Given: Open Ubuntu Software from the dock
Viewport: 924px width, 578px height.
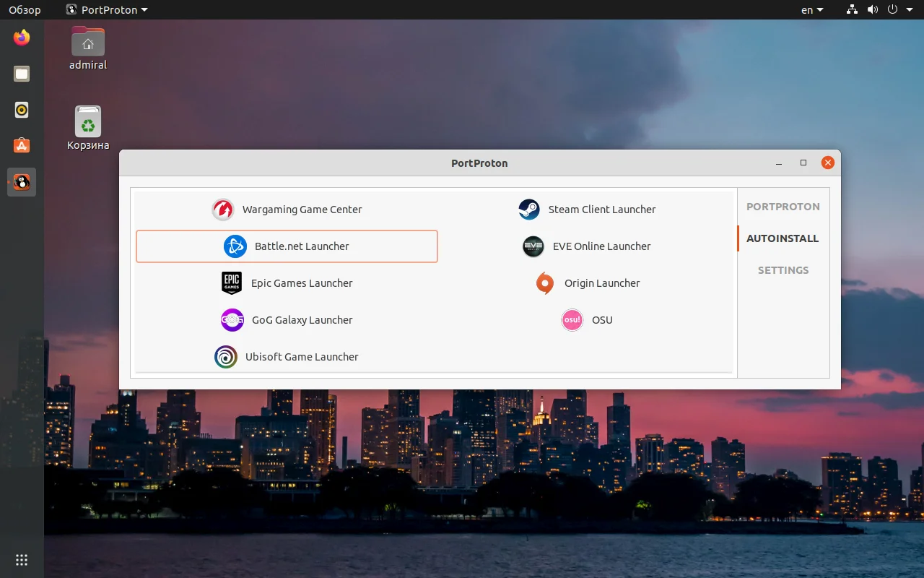Looking at the screenshot, I should [22, 146].
